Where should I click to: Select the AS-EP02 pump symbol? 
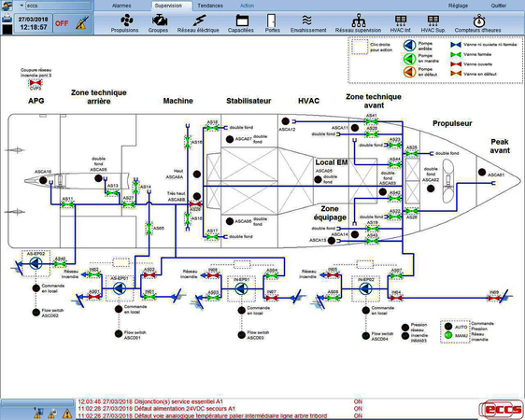click(35, 264)
